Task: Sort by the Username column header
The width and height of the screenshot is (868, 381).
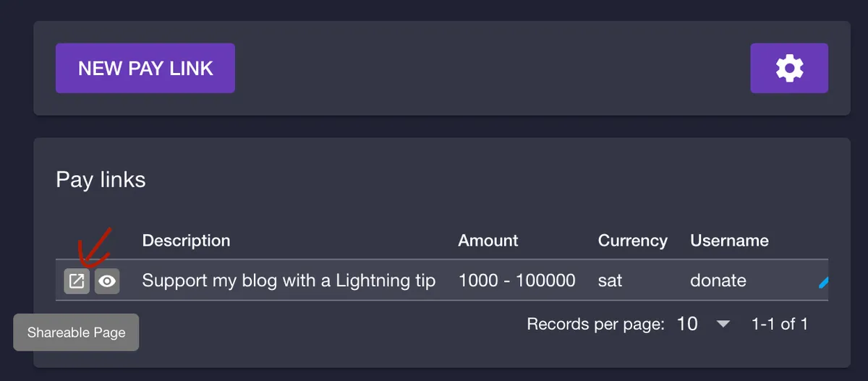Action: [729, 241]
